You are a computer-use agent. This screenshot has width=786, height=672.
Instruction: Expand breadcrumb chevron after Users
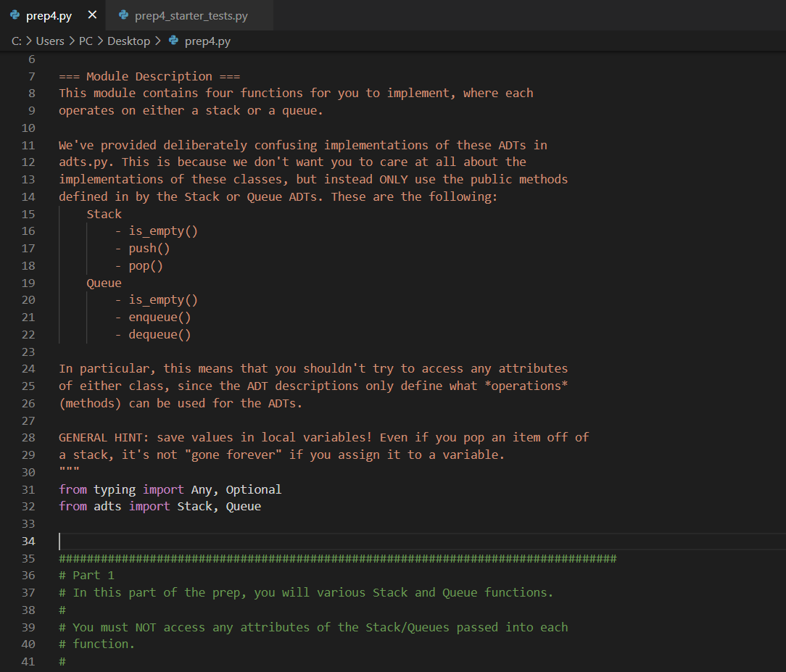pyautogui.click(x=72, y=41)
